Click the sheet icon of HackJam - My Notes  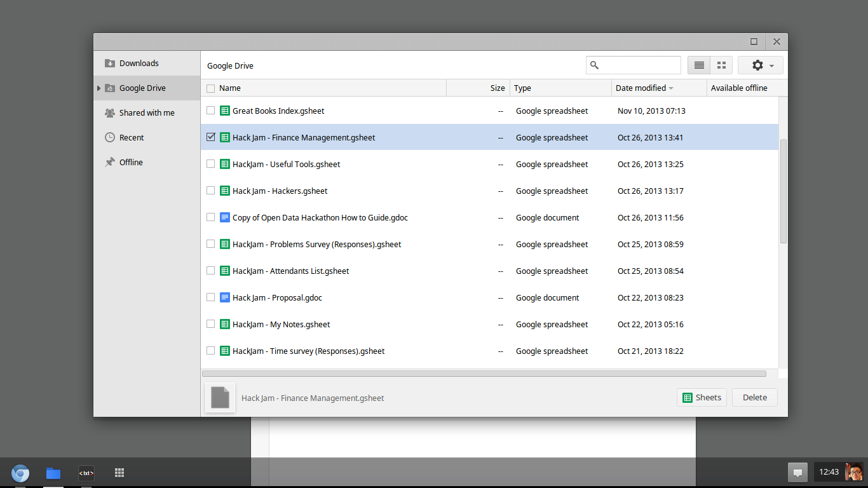[x=224, y=324]
